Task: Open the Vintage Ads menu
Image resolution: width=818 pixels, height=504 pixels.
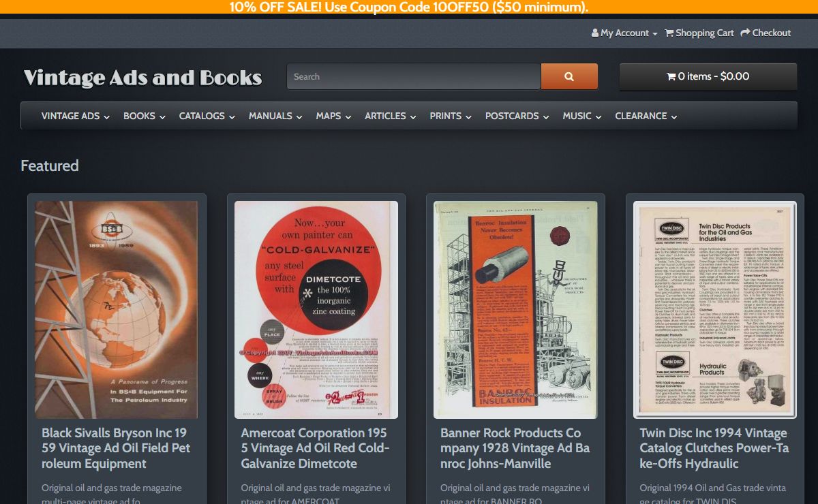Action: click(75, 116)
